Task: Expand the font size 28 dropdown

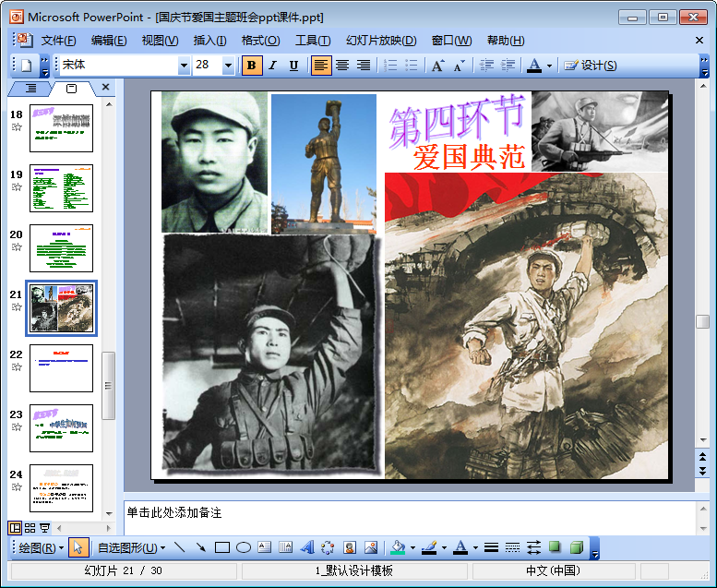Action: [x=228, y=66]
